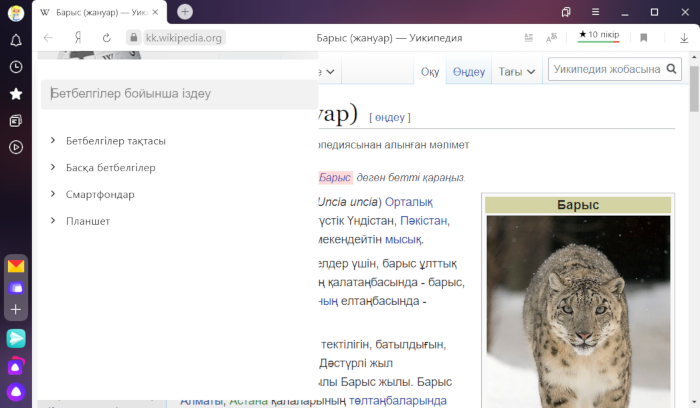
Task: Expand the Планшет folder
Action: click(53, 221)
